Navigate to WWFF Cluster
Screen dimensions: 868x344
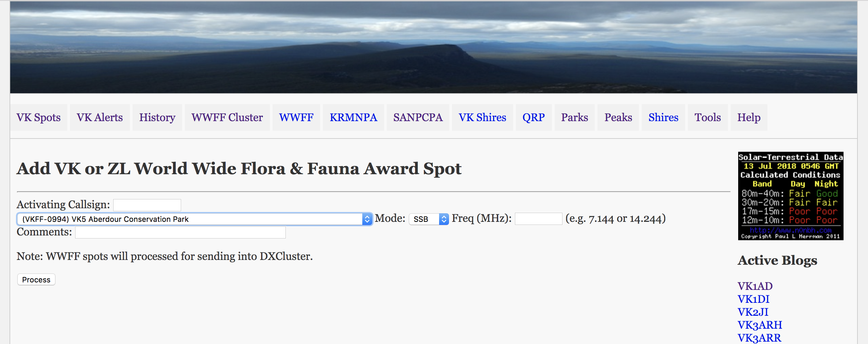227,117
